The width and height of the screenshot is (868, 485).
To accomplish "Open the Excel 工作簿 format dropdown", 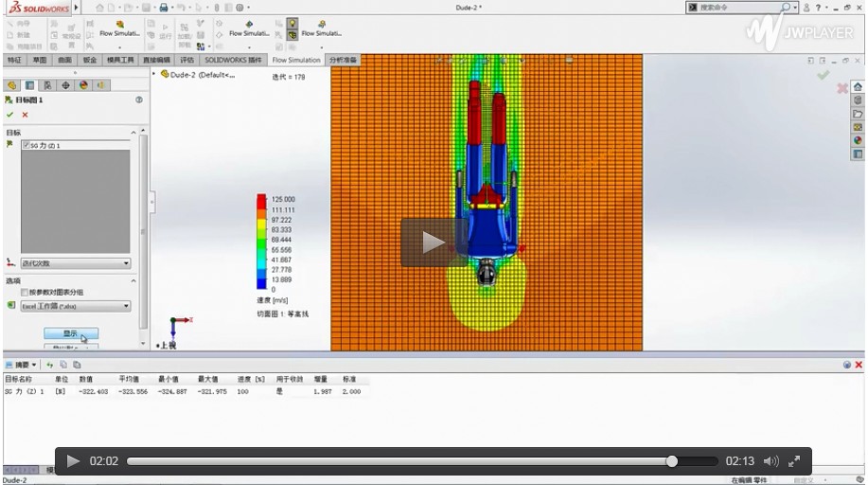I will point(76,306).
